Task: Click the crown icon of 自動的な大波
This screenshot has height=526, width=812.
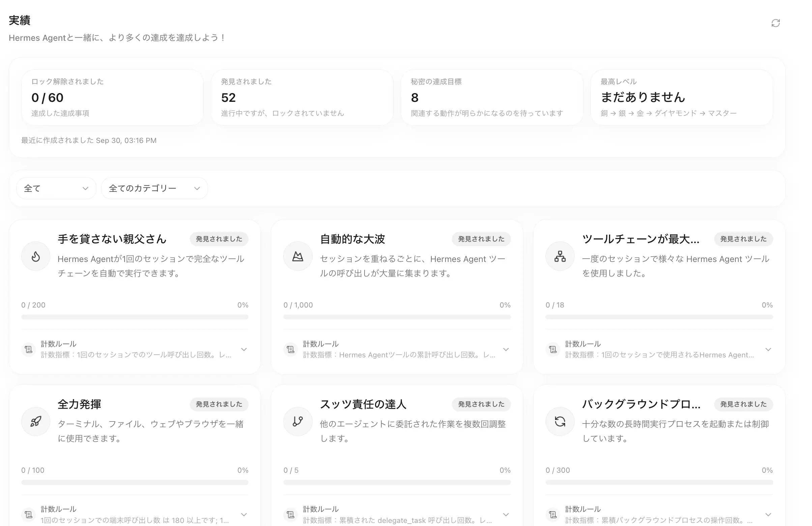Action: [298, 256]
